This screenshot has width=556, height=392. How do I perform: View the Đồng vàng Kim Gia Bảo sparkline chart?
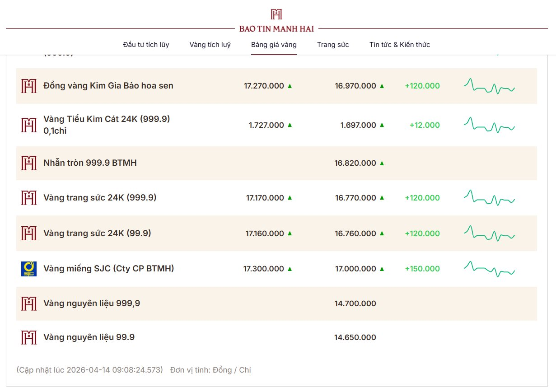(489, 86)
